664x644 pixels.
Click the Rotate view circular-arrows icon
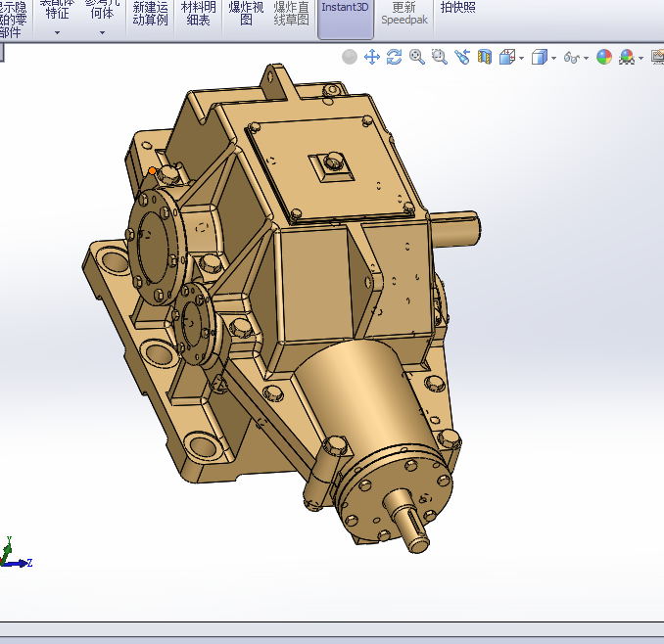click(x=395, y=57)
